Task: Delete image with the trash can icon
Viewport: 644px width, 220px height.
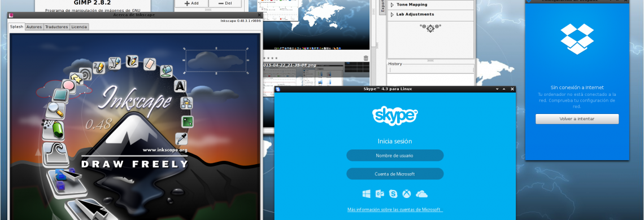Action: click(366, 58)
